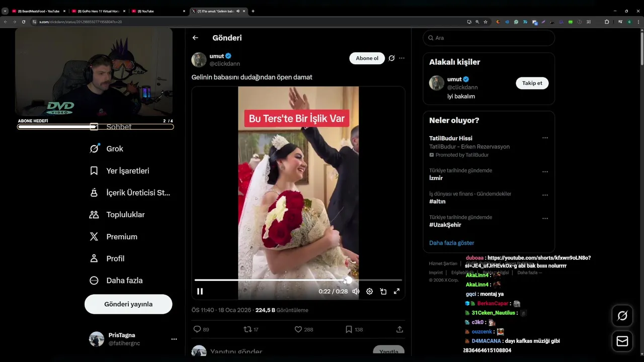Share the post using the share icon

(x=399, y=329)
